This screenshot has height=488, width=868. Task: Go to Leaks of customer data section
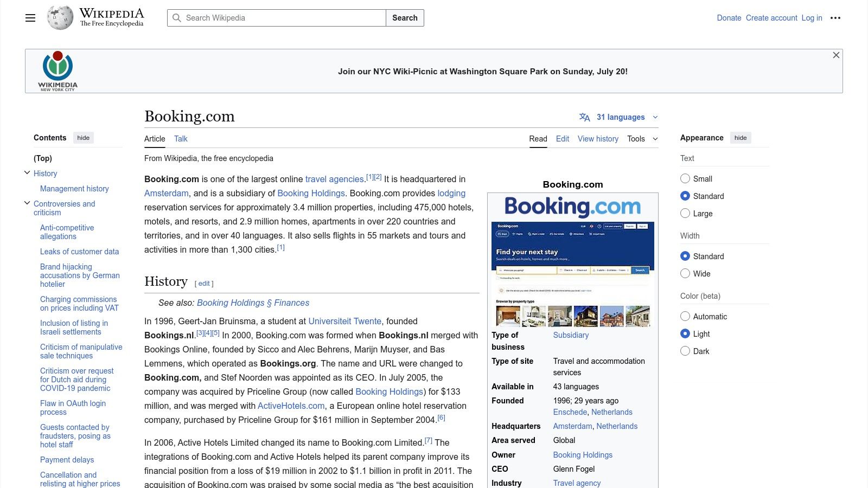(x=79, y=252)
